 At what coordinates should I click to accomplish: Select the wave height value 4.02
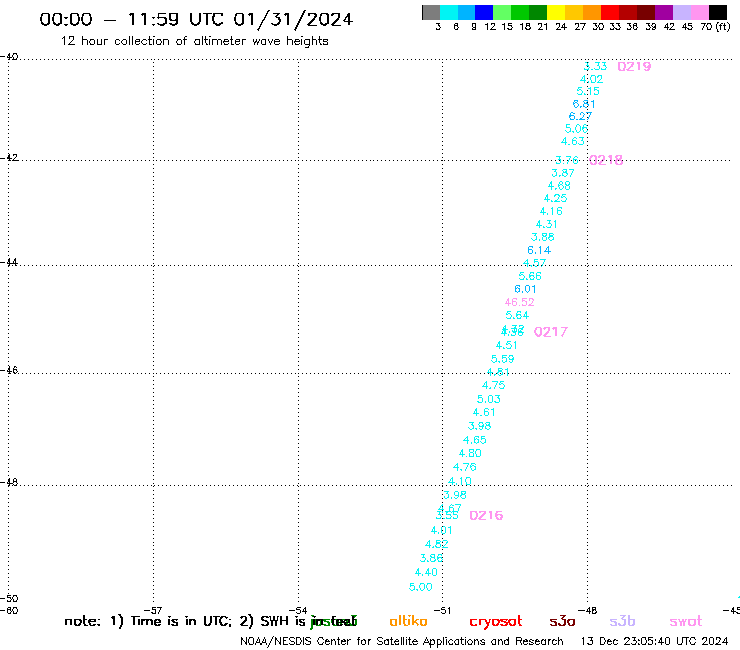click(591, 79)
